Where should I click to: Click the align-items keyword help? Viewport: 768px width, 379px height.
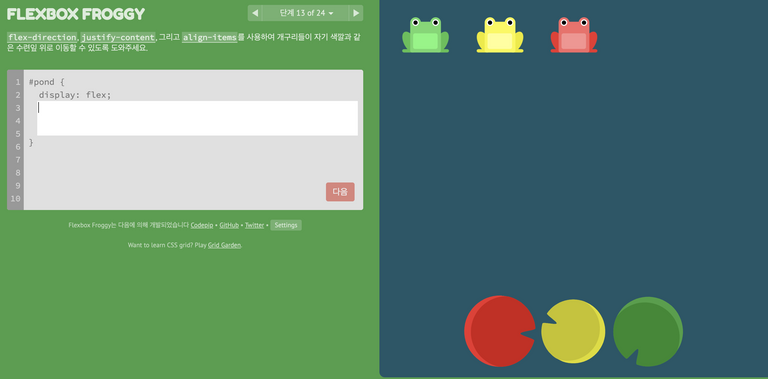coord(210,37)
